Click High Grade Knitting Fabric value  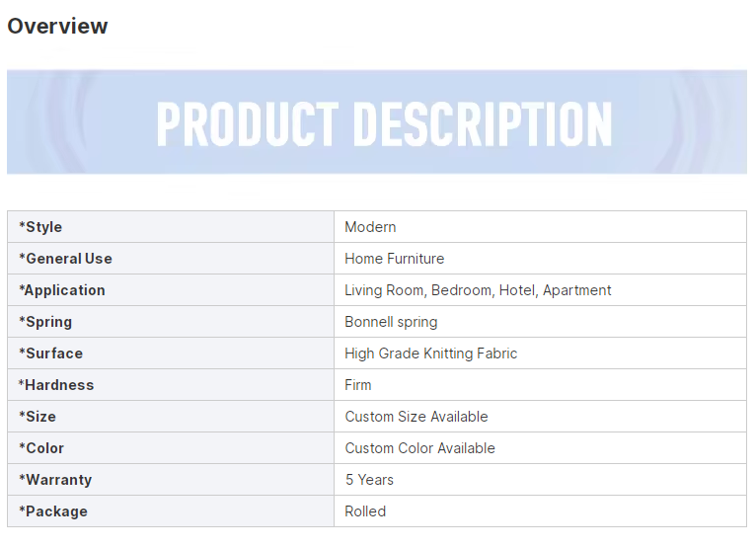(431, 353)
